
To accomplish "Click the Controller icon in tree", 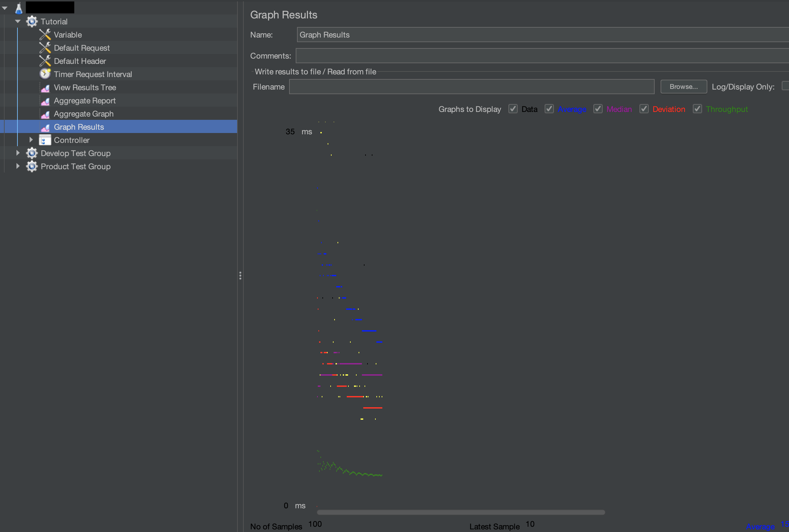I will point(45,140).
